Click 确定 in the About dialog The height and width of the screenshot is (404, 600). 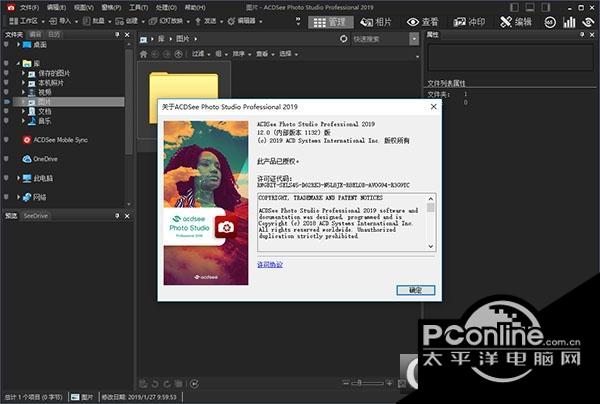pyautogui.click(x=416, y=290)
